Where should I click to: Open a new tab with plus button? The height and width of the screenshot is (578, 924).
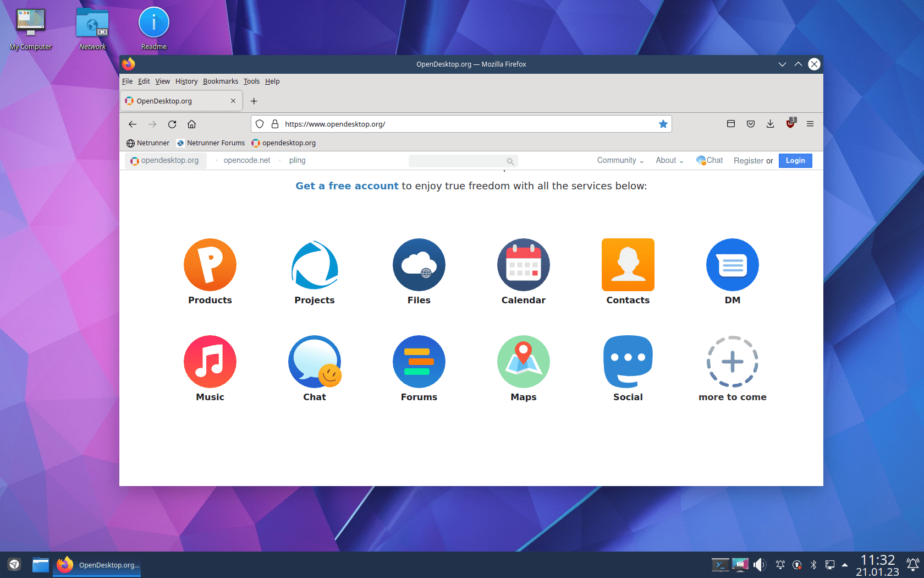coord(254,101)
